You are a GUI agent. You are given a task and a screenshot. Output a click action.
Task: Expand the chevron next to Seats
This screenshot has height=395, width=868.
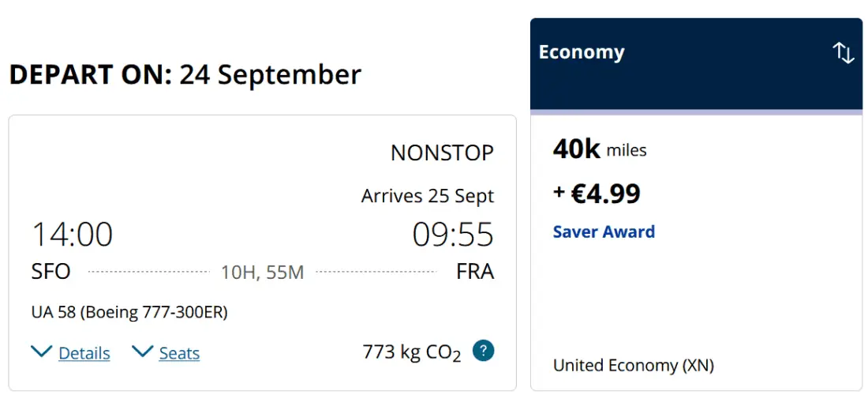(x=143, y=352)
